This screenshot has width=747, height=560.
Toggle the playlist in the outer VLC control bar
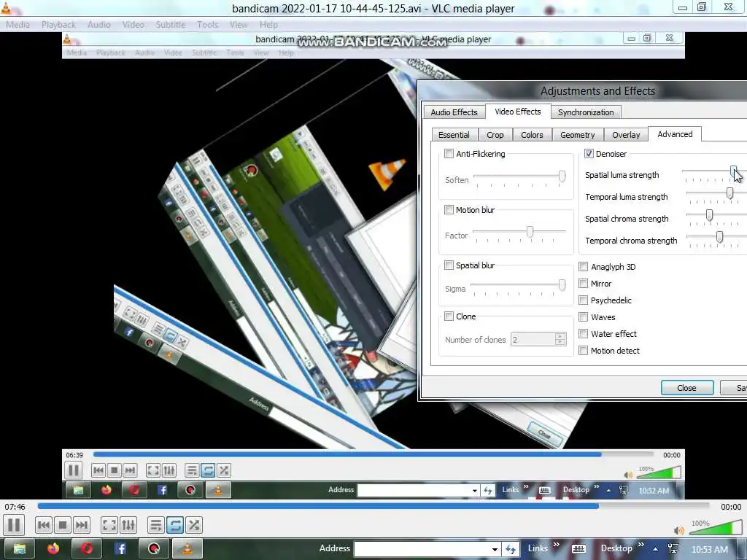coord(155,525)
